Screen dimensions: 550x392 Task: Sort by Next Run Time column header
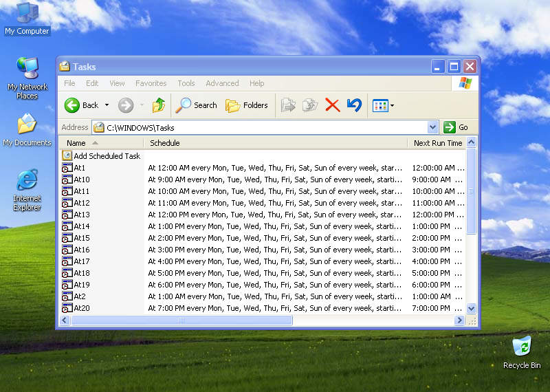(437, 143)
